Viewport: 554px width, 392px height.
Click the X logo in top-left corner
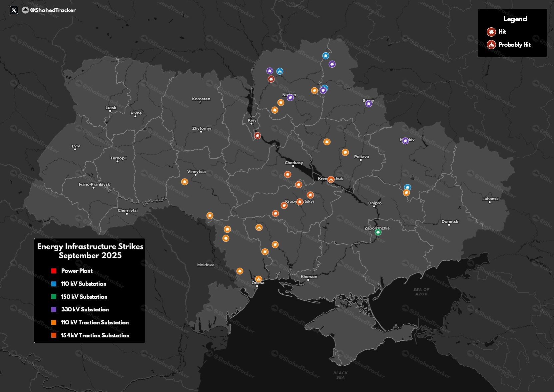(x=14, y=10)
